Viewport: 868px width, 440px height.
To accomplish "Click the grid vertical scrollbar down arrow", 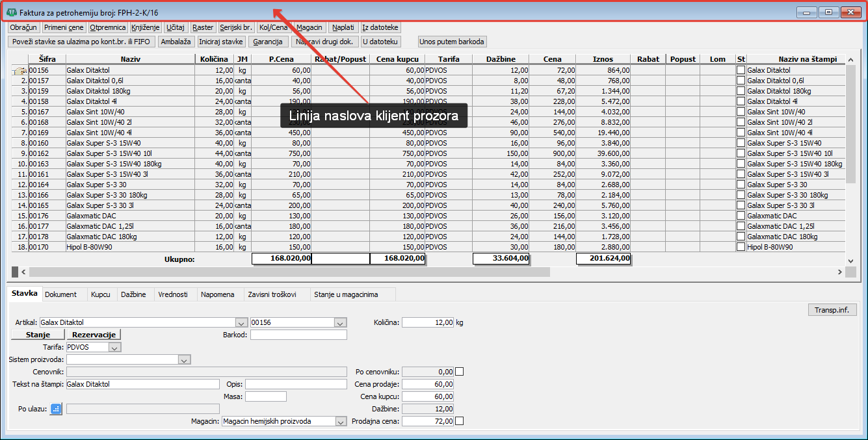I will [x=850, y=261].
